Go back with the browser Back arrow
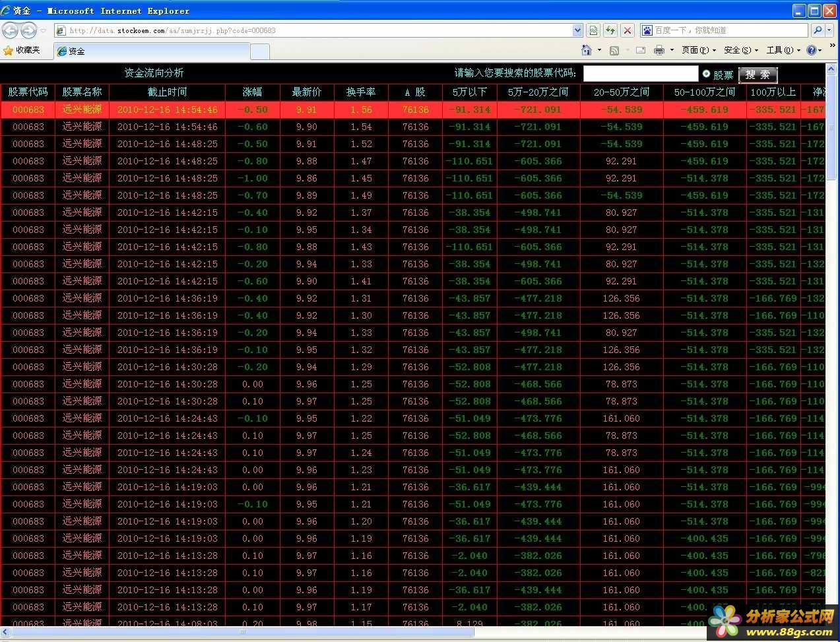 click(10, 30)
